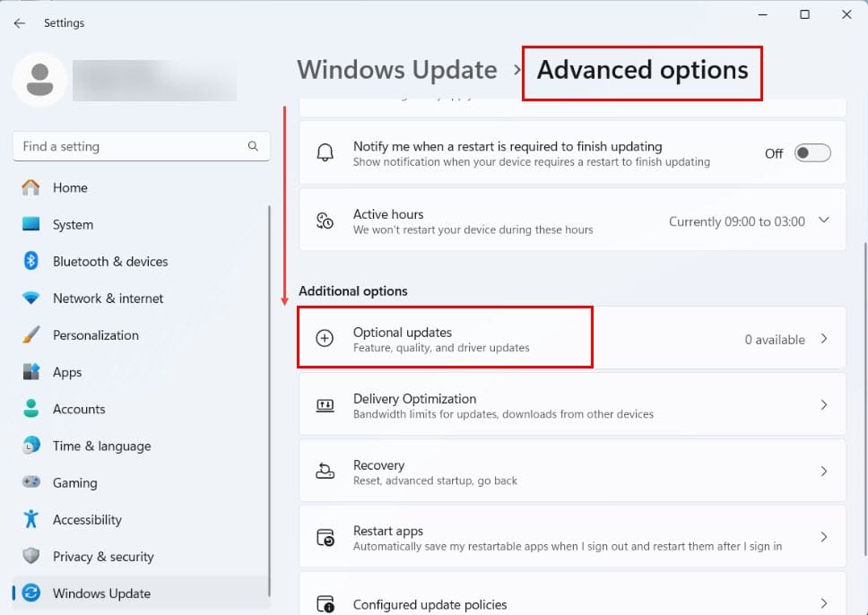
Task: Click 'Advanced options' page title
Action: 642,70
